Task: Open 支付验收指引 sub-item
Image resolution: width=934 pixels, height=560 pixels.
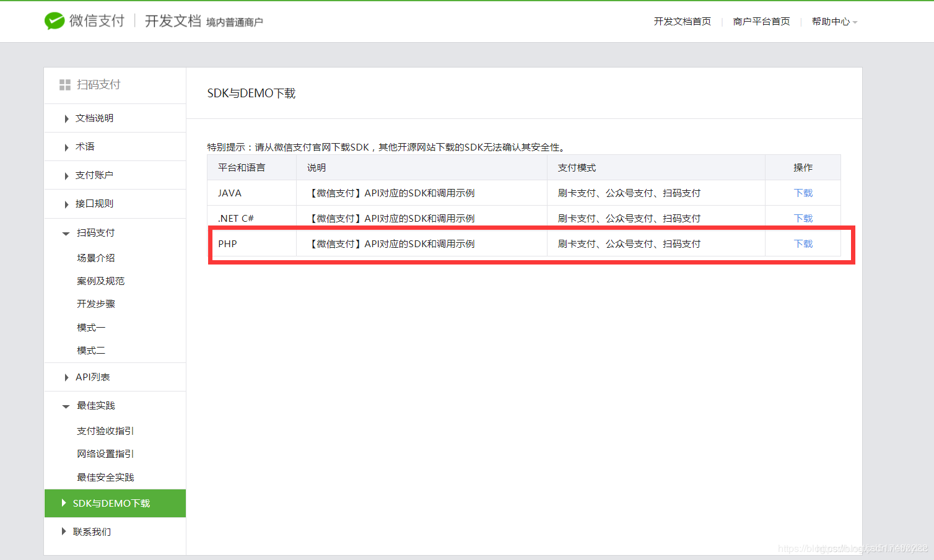Action: pyautogui.click(x=105, y=431)
